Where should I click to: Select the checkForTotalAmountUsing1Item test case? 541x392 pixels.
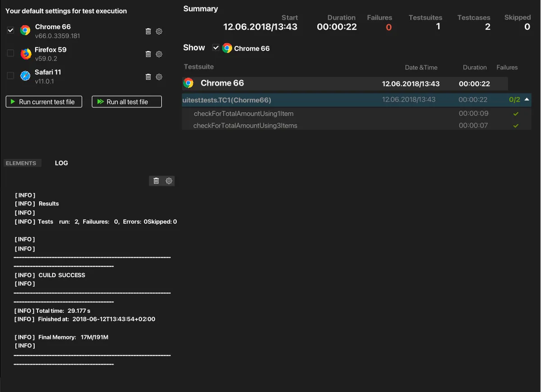243,114
